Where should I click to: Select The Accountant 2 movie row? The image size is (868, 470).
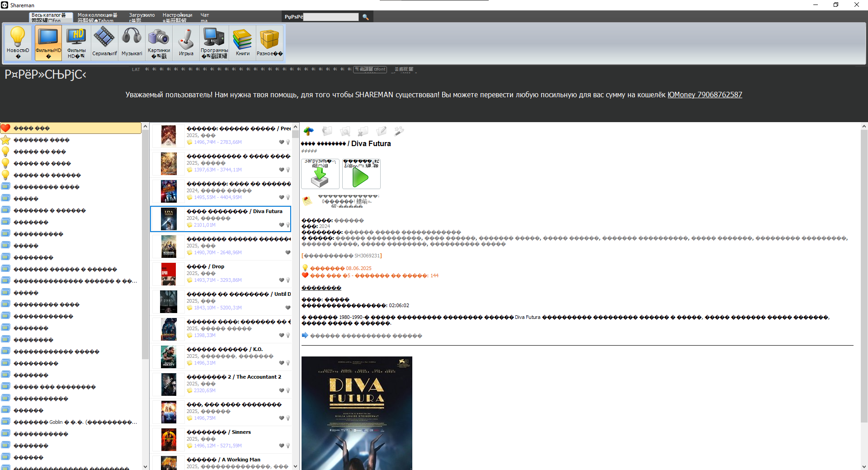click(221, 384)
